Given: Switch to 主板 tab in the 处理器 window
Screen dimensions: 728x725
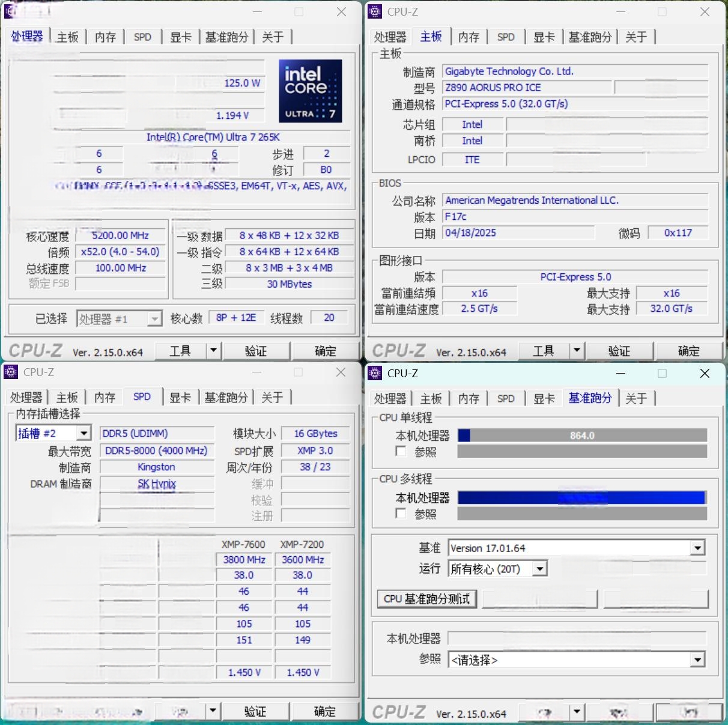Looking at the screenshot, I should pyautogui.click(x=67, y=37).
